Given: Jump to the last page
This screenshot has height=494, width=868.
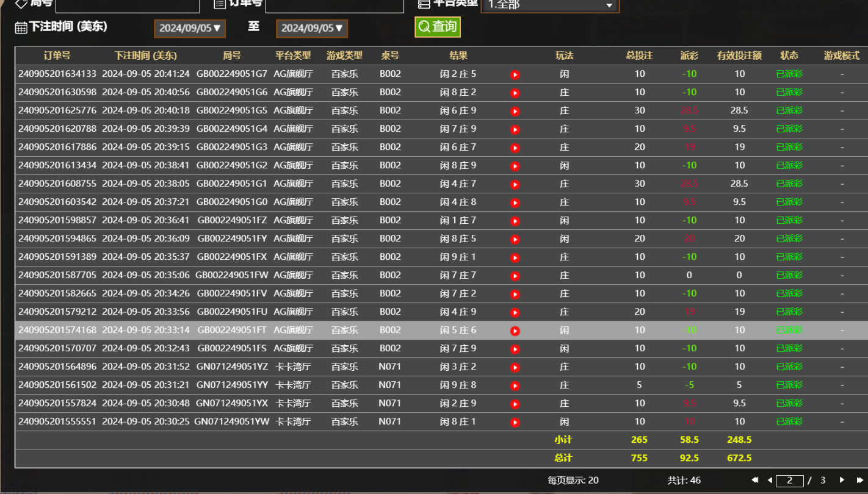Looking at the screenshot, I should 858,481.
